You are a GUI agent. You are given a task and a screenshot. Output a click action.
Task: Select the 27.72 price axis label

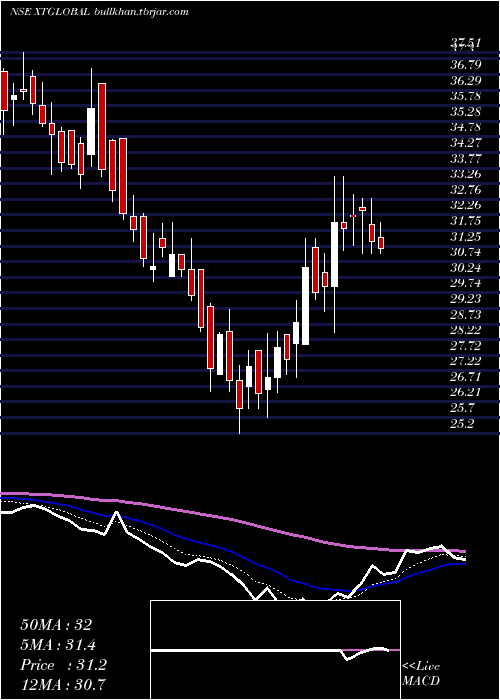pos(465,346)
